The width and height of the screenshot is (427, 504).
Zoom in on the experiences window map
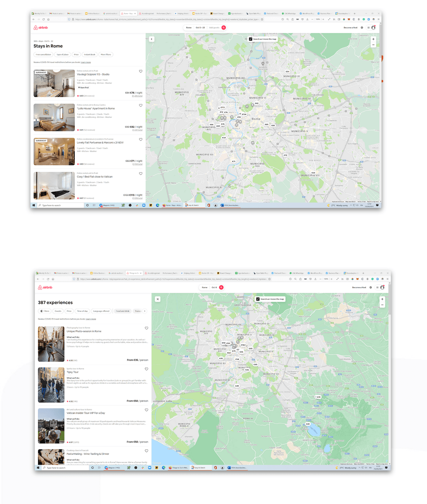(382, 299)
